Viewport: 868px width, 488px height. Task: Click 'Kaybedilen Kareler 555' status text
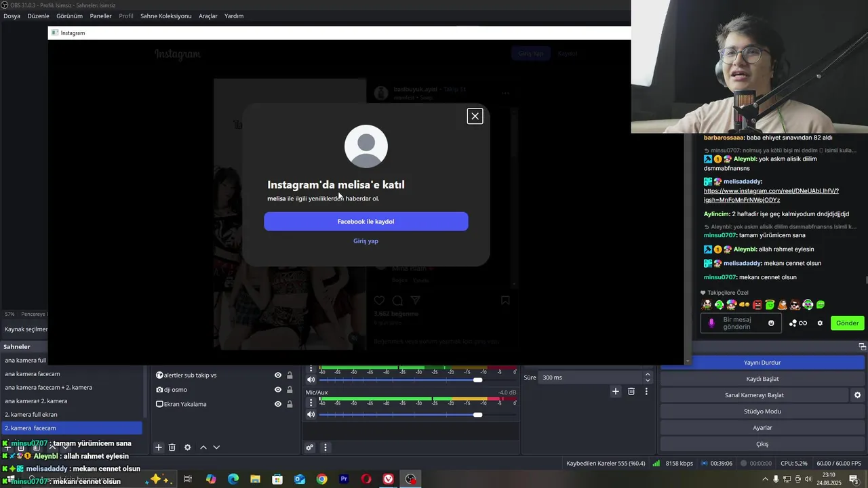pyautogui.click(x=606, y=464)
